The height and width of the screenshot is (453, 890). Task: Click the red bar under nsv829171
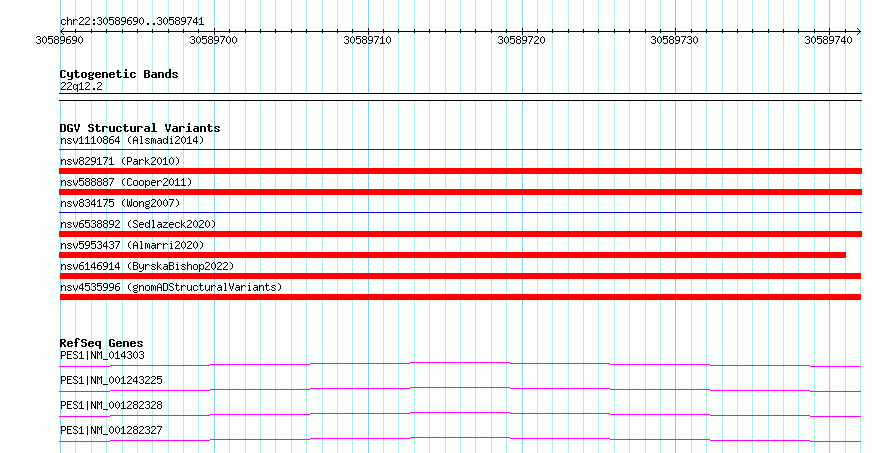pyautogui.click(x=460, y=171)
